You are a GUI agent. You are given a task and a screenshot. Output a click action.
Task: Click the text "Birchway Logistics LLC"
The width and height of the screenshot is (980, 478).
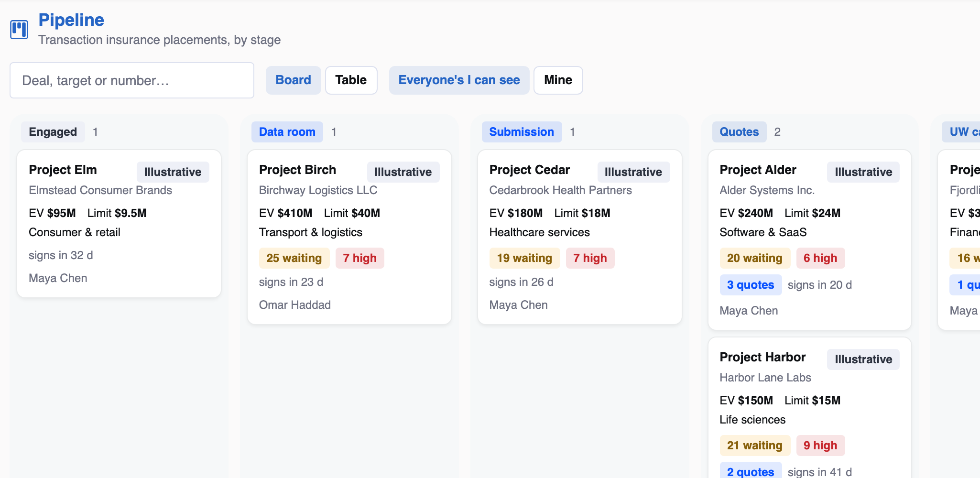coord(318,190)
